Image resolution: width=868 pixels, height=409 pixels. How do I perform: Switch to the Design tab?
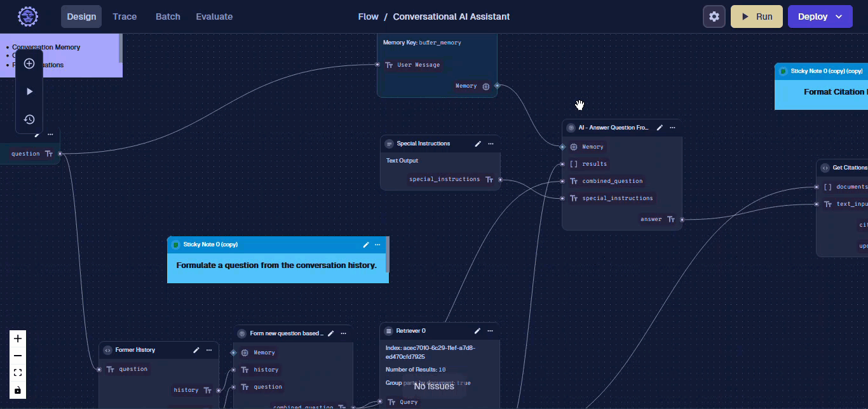point(81,17)
